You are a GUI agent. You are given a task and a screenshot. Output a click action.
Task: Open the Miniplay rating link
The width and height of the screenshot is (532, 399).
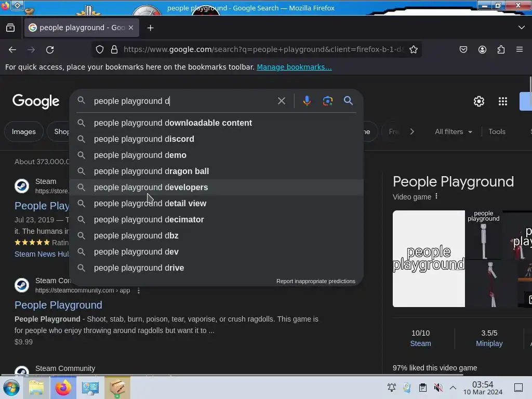click(489, 343)
